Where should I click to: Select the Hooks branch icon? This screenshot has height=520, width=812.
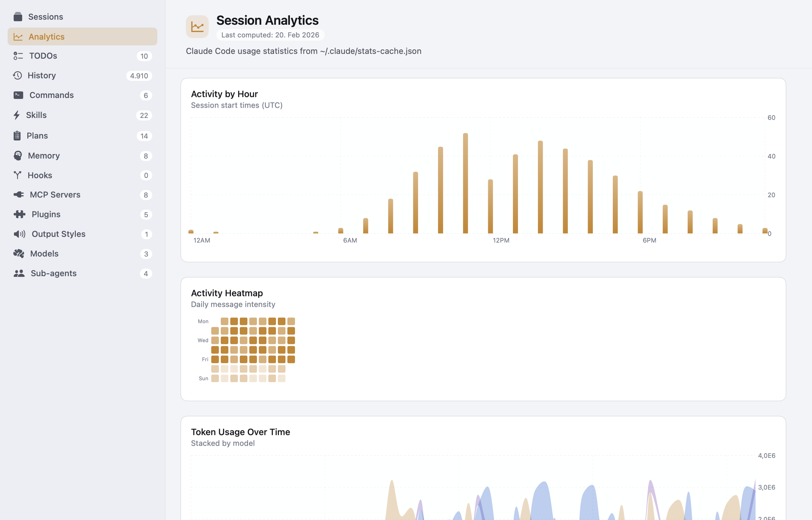click(x=18, y=175)
